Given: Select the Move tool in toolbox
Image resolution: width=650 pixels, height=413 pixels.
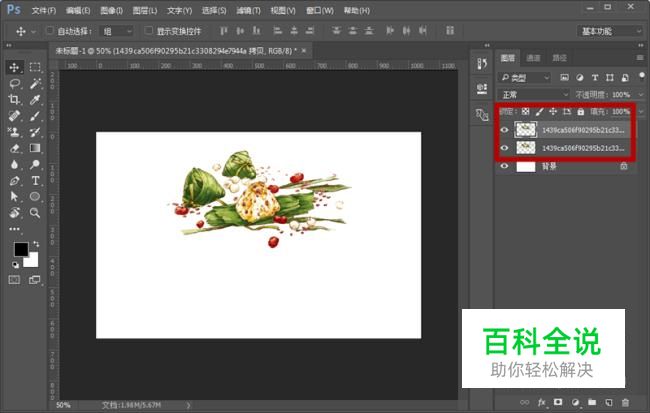Looking at the screenshot, I should coord(14,68).
